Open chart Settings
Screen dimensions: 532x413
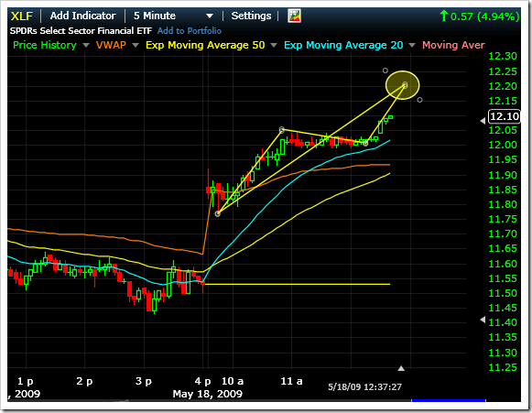pyautogui.click(x=251, y=16)
